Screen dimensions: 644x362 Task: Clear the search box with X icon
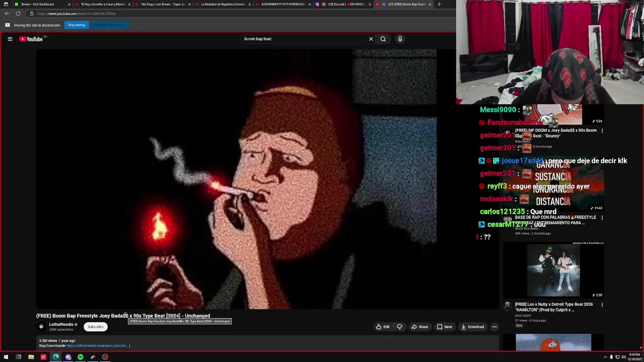[x=371, y=39]
